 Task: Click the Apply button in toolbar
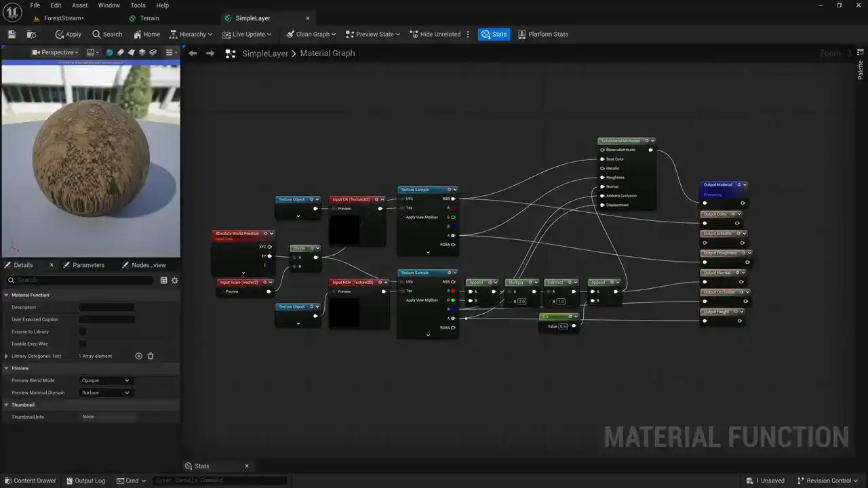[x=68, y=35]
